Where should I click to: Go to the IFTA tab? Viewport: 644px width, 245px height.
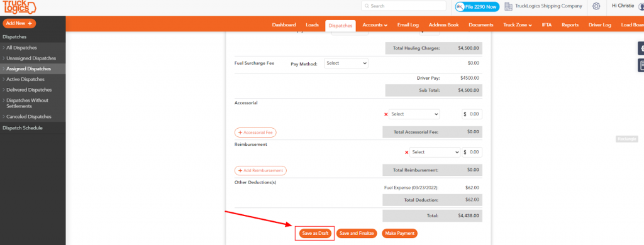[x=547, y=25]
